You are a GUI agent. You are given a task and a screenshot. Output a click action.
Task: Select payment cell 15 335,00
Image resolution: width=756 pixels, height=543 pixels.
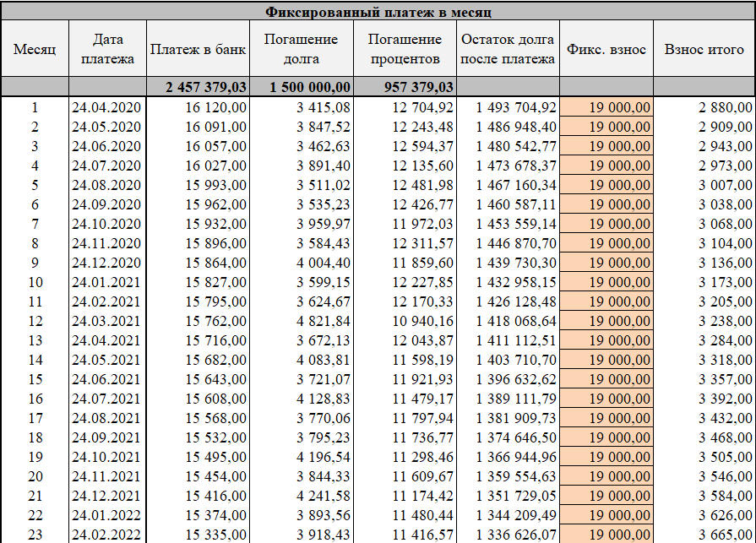(x=198, y=535)
